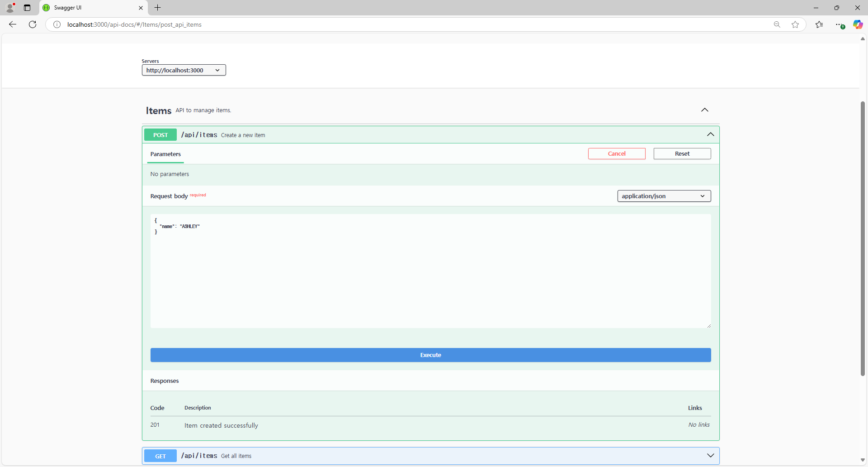Image resolution: width=868 pixels, height=467 pixels.
Task: Click the scroll down arrow
Action: (863, 460)
